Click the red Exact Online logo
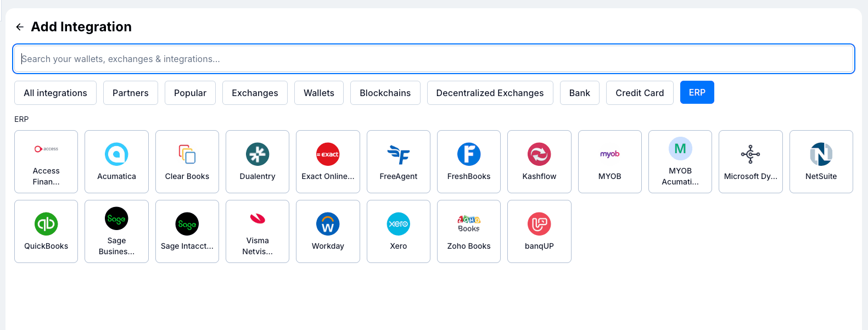The image size is (868, 330). [328, 154]
